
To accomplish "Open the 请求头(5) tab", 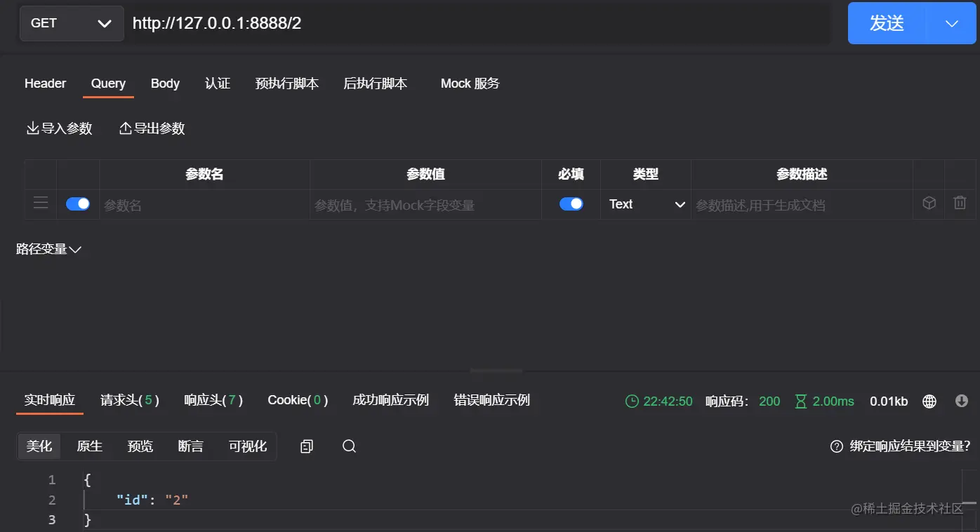I will [x=130, y=400].
